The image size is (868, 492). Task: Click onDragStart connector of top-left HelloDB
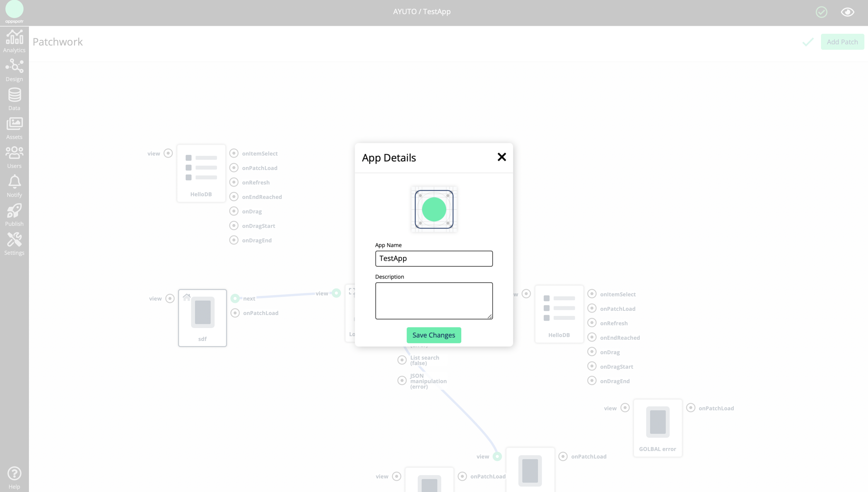coord(234,226)
